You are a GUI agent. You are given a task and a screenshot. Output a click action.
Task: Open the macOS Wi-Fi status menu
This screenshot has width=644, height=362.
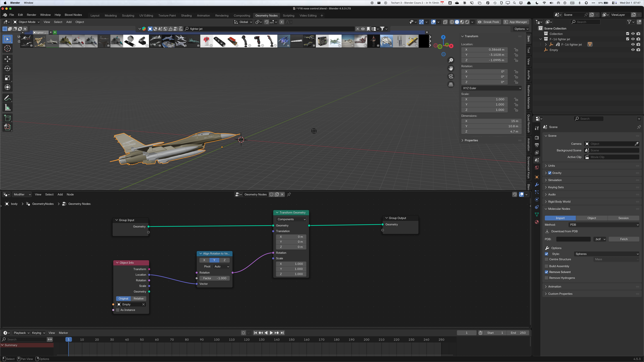(544, 3)
